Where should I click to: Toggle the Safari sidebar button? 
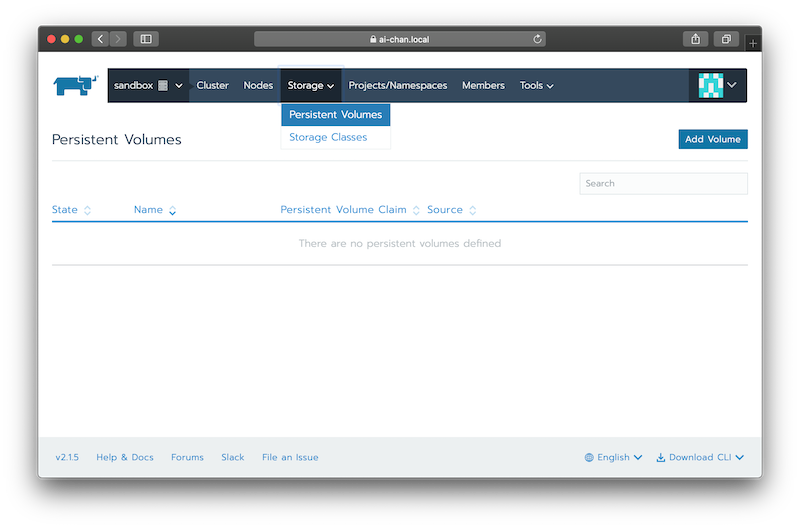(146, 39)
